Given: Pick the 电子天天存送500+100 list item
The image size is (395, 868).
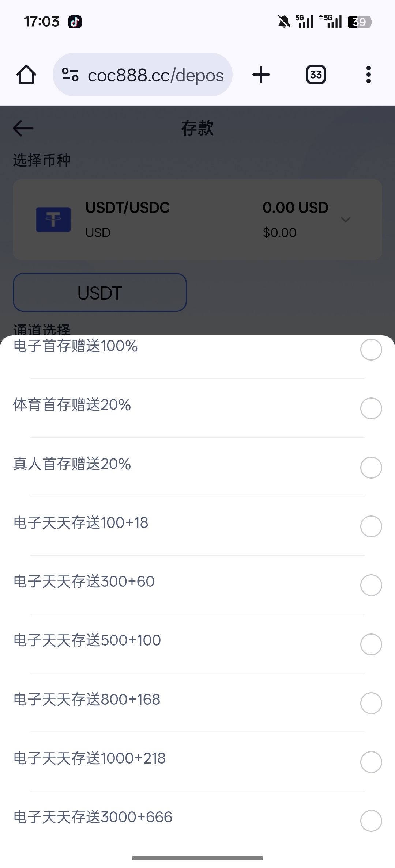Looking at the screenshot, I should 87,640.
